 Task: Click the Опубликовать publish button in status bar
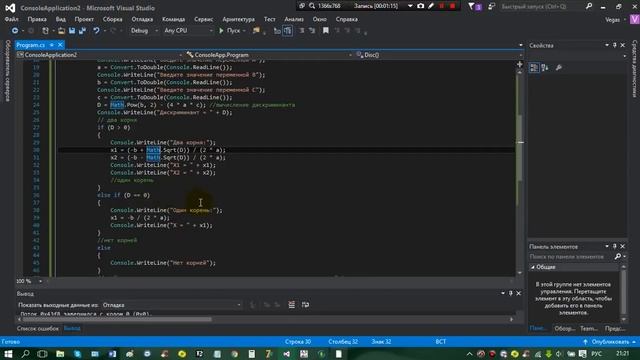(610, 342)
